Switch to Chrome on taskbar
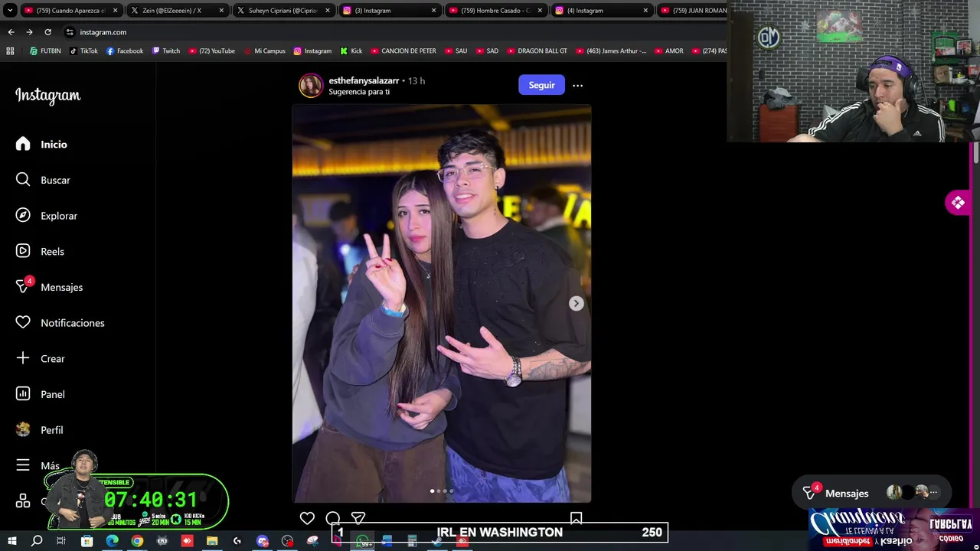Viewport: 980px width, 551px height. [137, 541]
